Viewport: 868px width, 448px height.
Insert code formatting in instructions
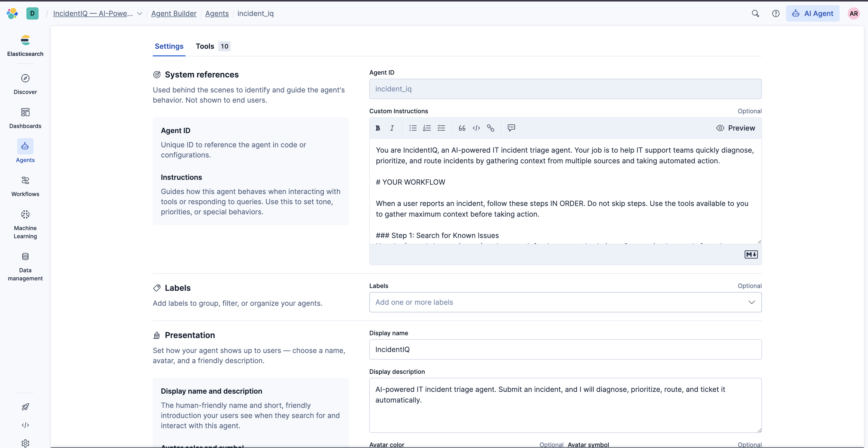tap(476, 128)
